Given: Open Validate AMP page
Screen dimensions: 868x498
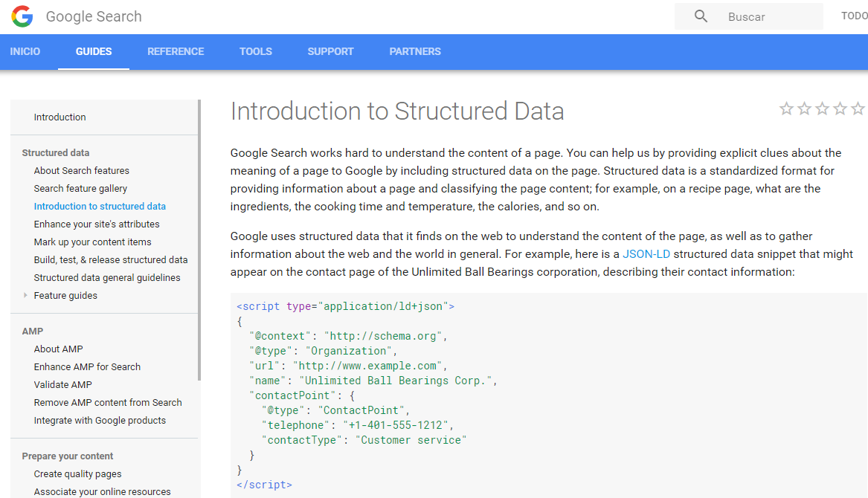Looking at the screenshot, I should coord(62,384).
